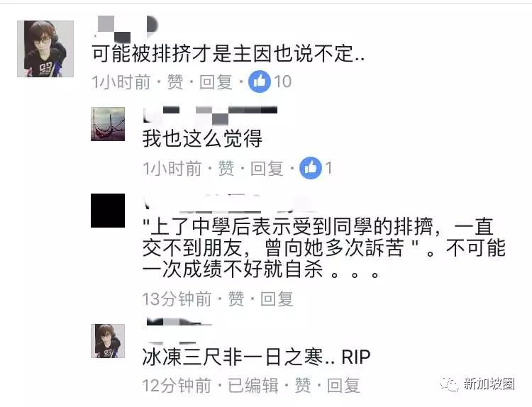Reply to the 13分钟前 comment

277,299
